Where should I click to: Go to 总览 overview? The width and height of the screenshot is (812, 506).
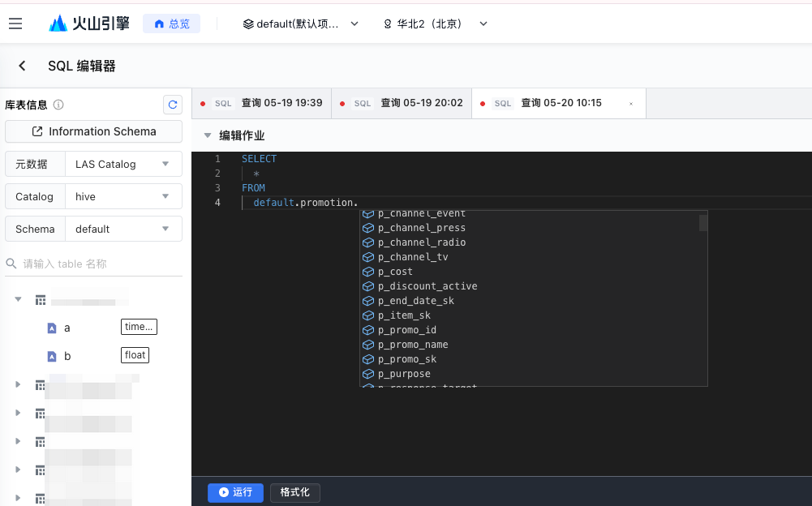tap(171, 24)
